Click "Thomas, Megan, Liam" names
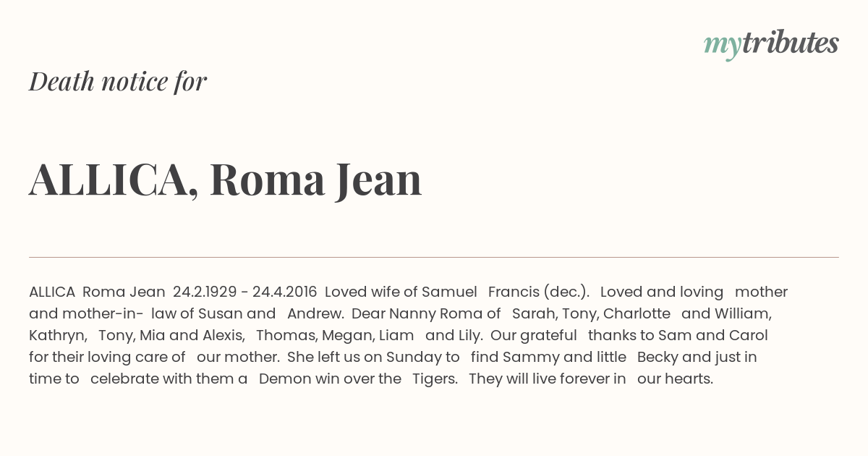The width and height of the screenshot is (868, 456). 335,336
